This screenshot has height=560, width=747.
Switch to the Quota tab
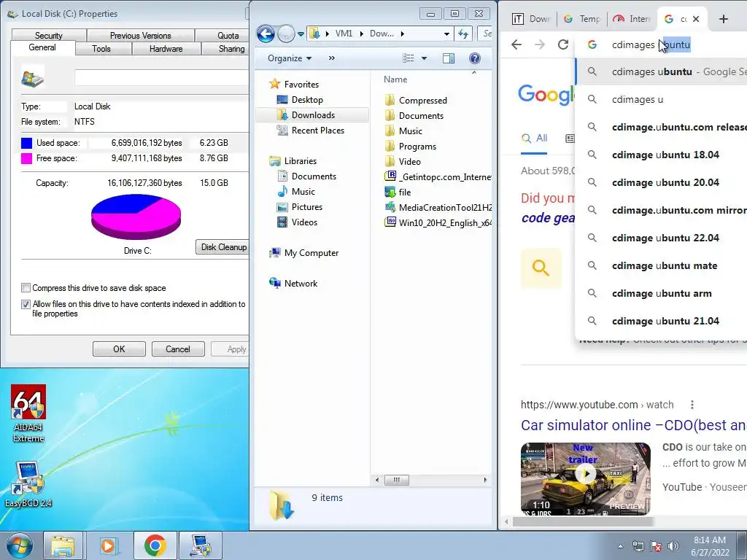pyautogui.click(x=222, y=35)
